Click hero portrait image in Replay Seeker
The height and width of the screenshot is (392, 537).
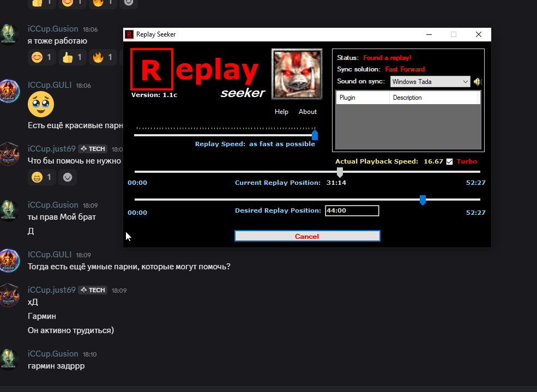coord(297,74)
